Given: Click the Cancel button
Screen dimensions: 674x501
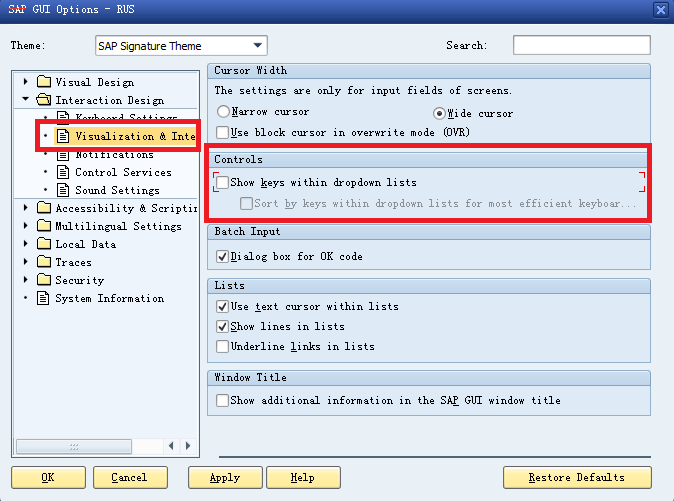Looking at the screenshot, I should [130, 477].
